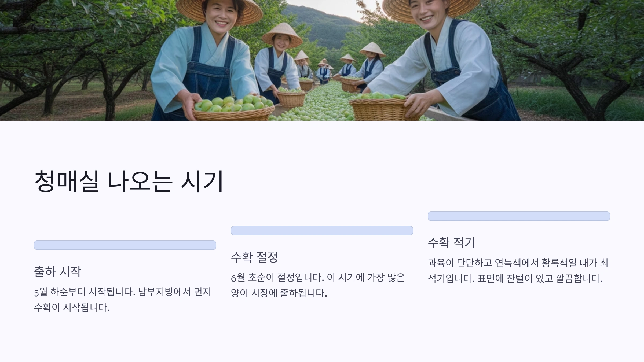Select the paragraph starting with 과육이 단단하고
This screenshot has height=362, width=644.
click(x=518, y=271)
